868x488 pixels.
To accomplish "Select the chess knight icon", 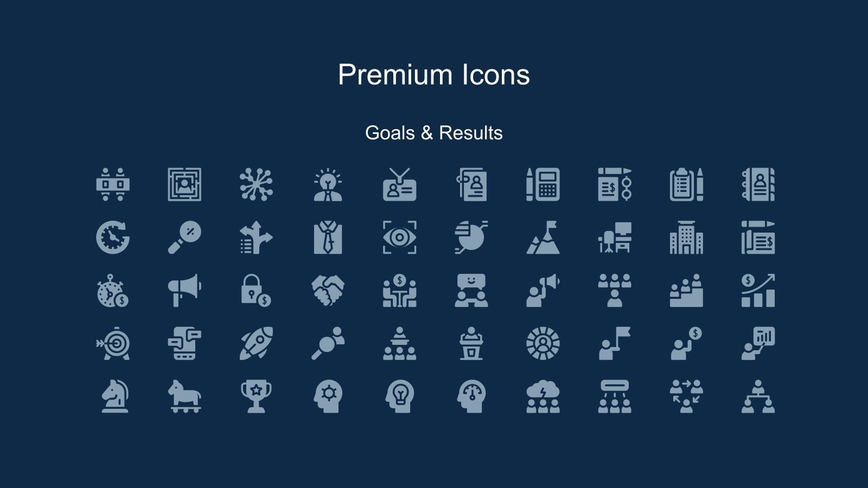I will pyautogui.click(x=115, y=396).
